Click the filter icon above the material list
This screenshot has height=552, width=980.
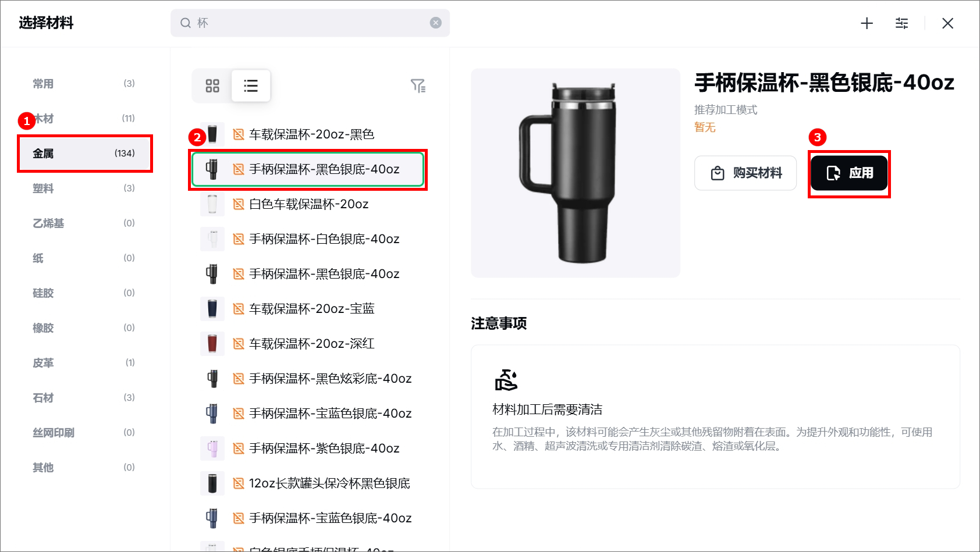(x=418, y=86)
